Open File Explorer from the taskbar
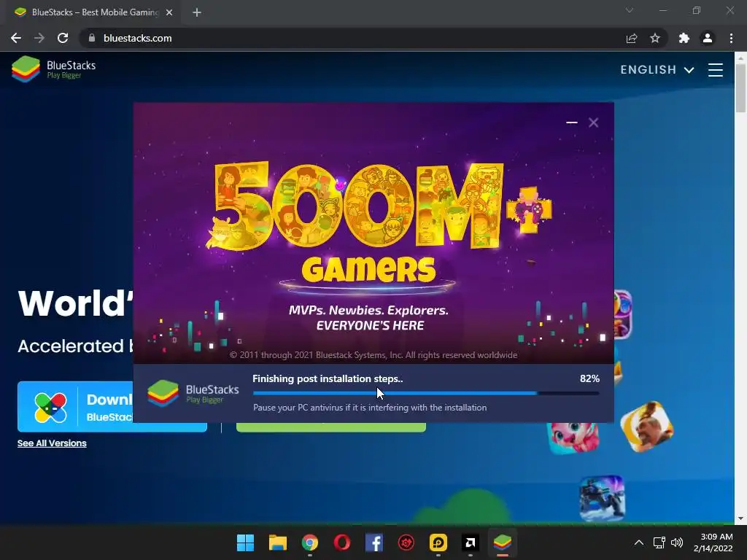The height and width of the screenshot is (560, 747). pos(278,542)
